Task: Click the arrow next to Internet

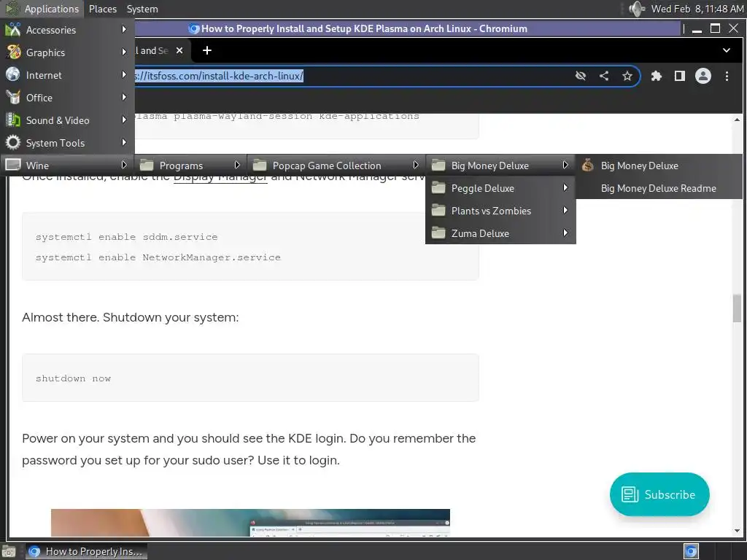Action: click(124, 74)
